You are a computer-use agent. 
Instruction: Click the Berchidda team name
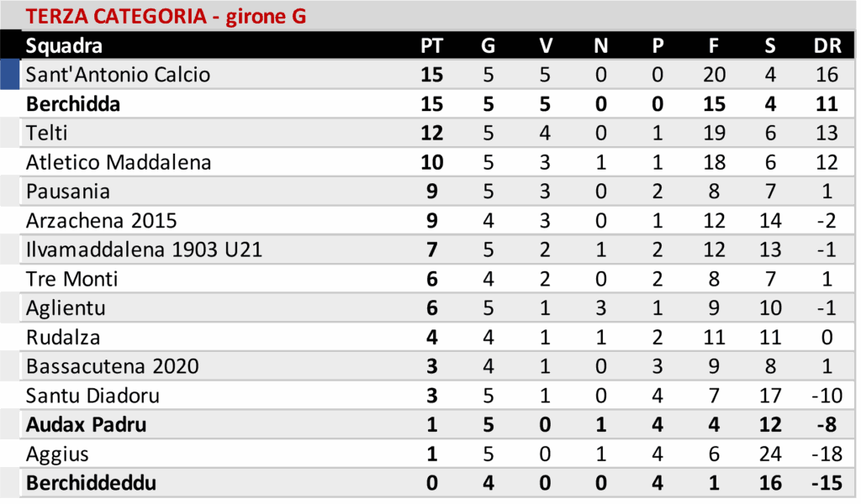coord(73,104)
